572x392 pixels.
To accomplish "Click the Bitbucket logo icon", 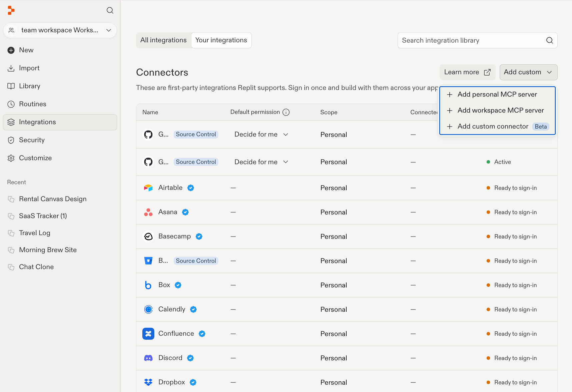I will point(148,261).
